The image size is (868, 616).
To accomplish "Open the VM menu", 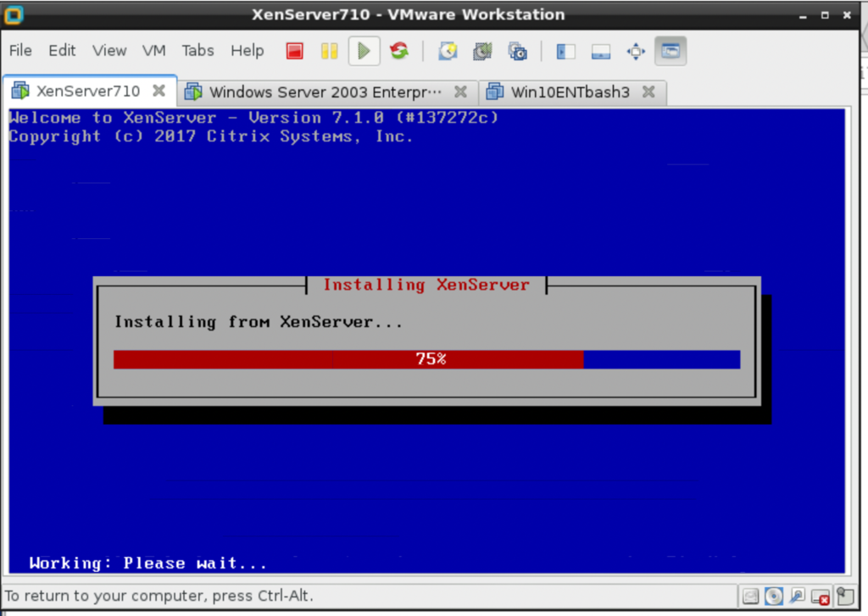I will click(x=154, y=50).
